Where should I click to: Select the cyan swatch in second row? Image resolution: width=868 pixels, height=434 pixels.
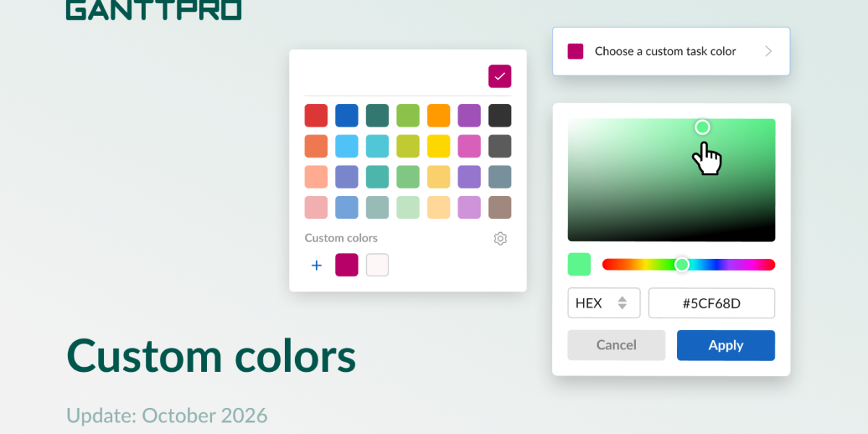[378, 146]
